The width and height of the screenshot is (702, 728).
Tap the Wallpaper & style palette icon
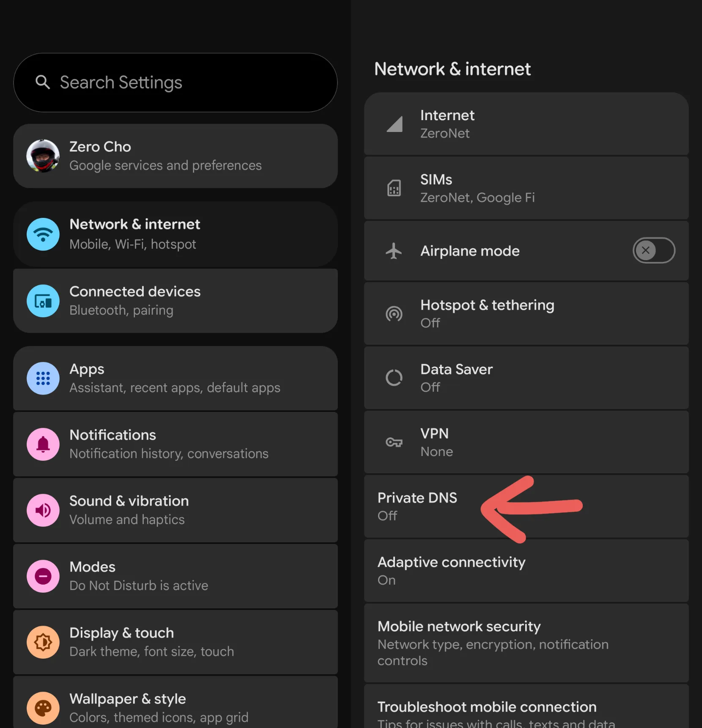(x=43, y=708)
